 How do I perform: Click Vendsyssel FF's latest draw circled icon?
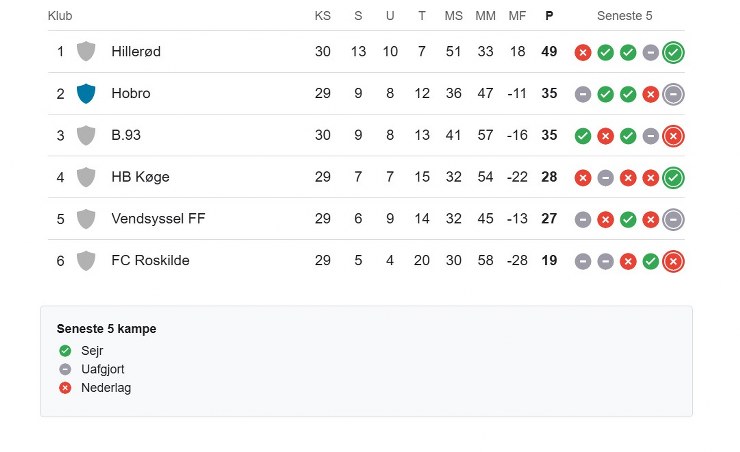click(x=673, y=219)
